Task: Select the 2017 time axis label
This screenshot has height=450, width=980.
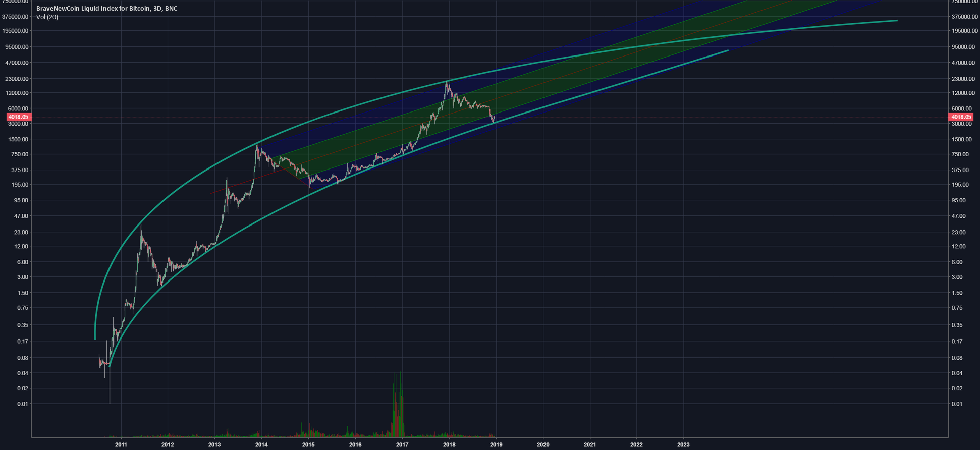Action: point(402,444)
